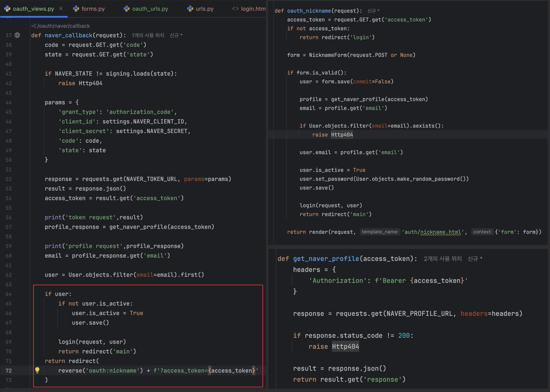Click the context inlay hint in render call

point(482,232)
